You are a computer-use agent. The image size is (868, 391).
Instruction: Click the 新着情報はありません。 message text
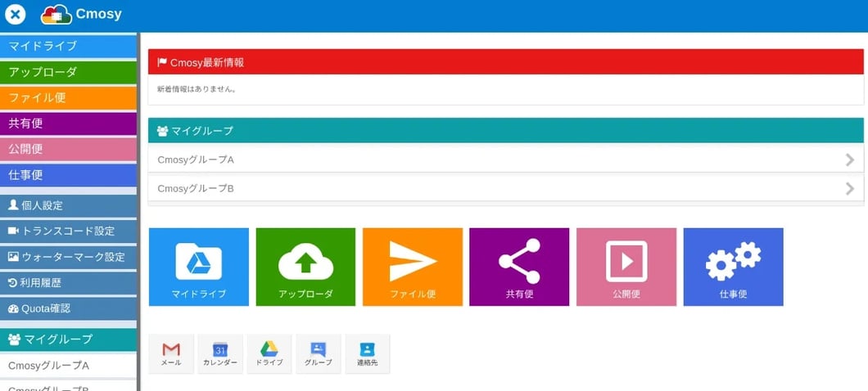coord(197,88)
